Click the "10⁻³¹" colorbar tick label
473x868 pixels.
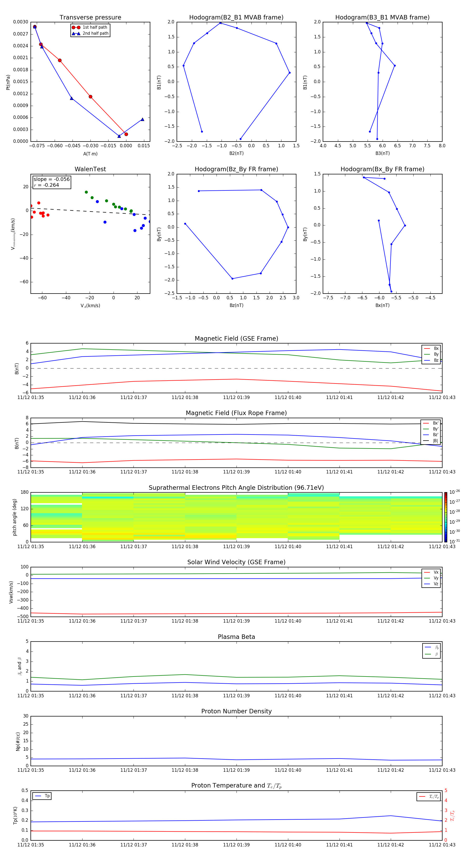(x=455, y=542)
